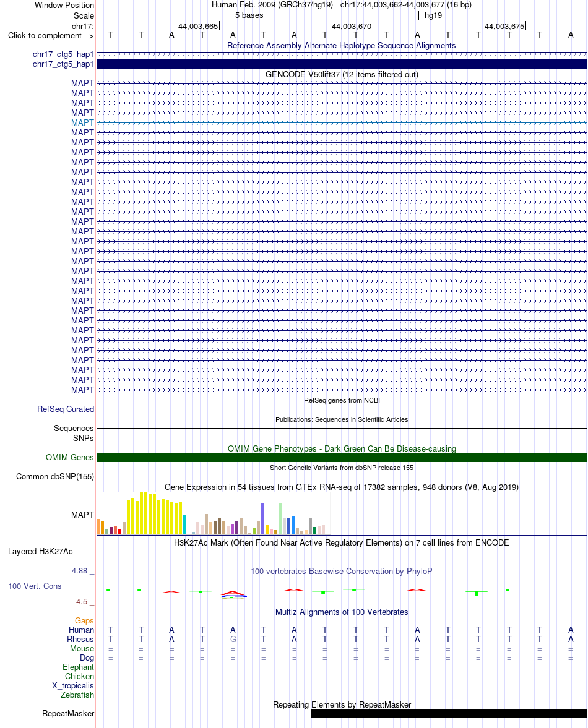The width and height of the screenshot is (588, 728).
Task: Select the black RepeatMasker element bar
Action: coord(449,714)
